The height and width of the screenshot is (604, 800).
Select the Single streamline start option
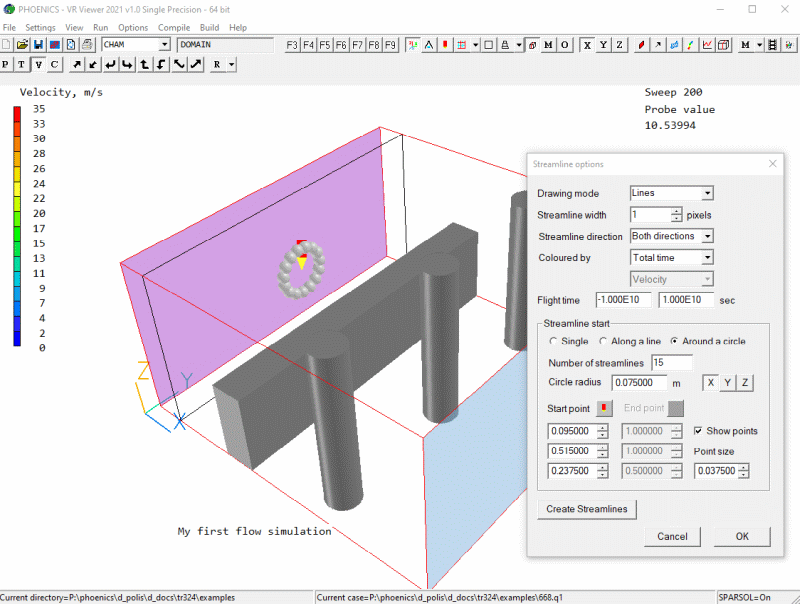(x=554, y=341)
